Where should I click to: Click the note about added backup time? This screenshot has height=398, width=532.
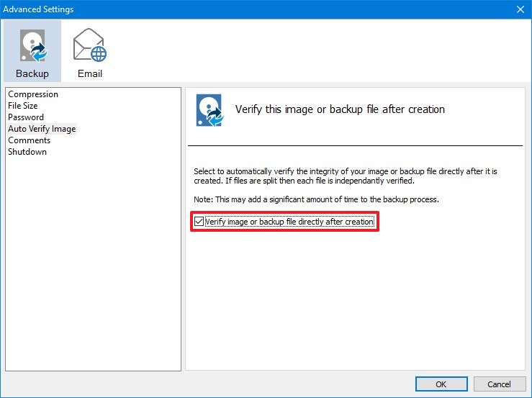pyautogui.click(x=316, y=199)
